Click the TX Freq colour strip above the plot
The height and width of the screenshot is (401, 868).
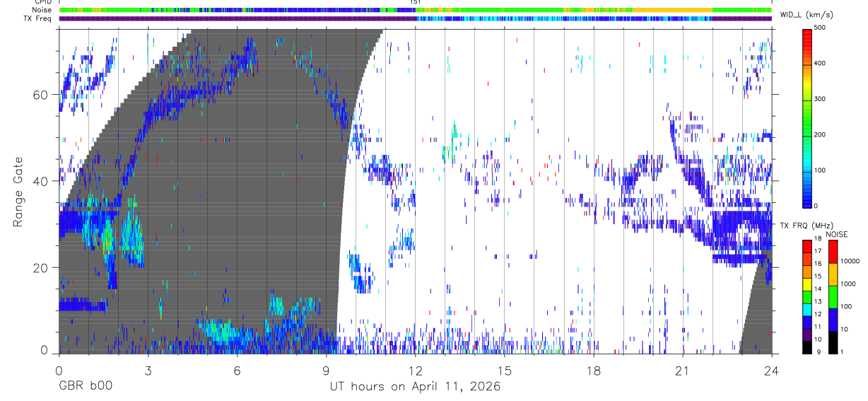(415, 18)
